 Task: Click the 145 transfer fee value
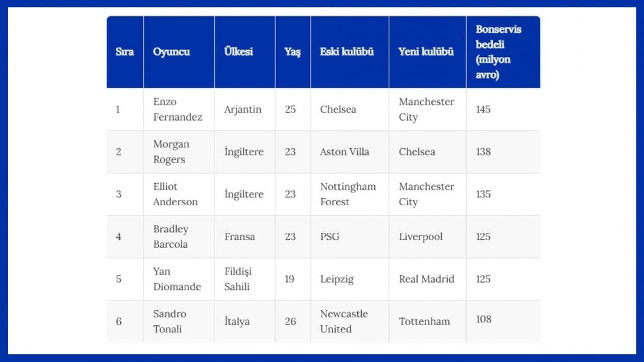483,109
